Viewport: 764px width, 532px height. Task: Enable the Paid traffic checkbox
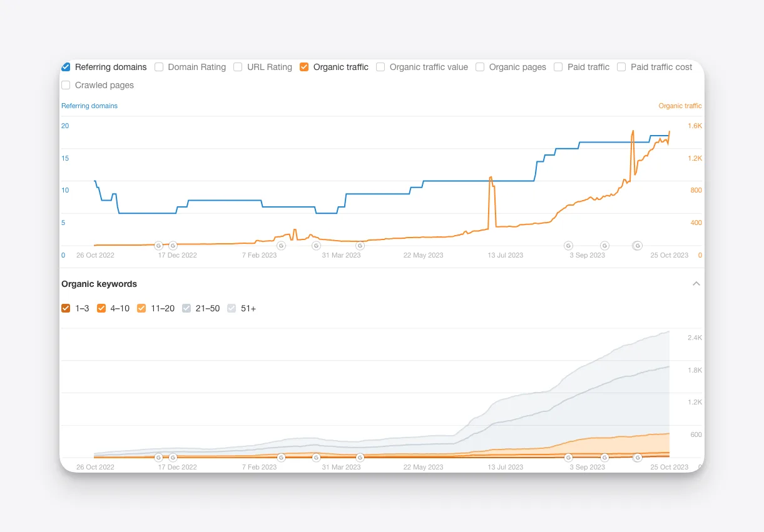pos(558,67)
